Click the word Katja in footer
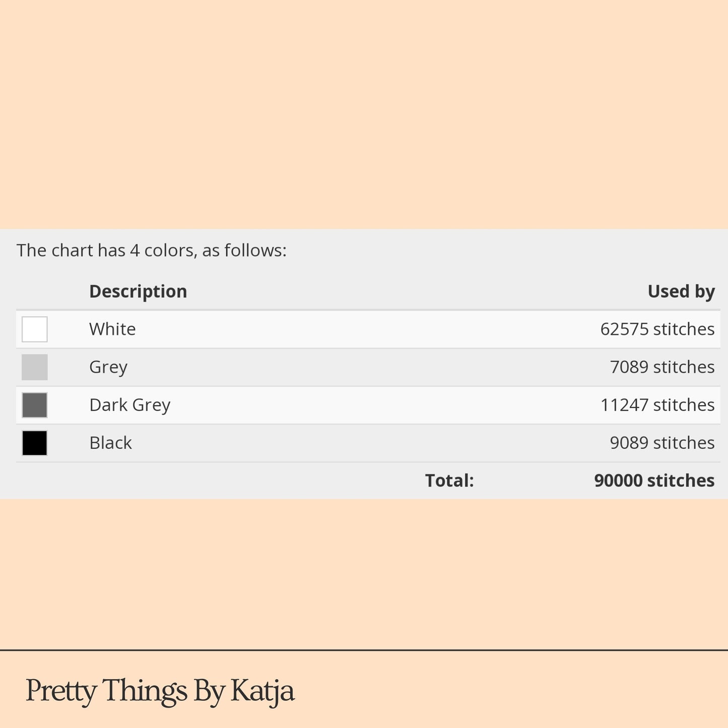Image resolution: width=728 pixels, height=728 pixels. (x=262, y=691)
